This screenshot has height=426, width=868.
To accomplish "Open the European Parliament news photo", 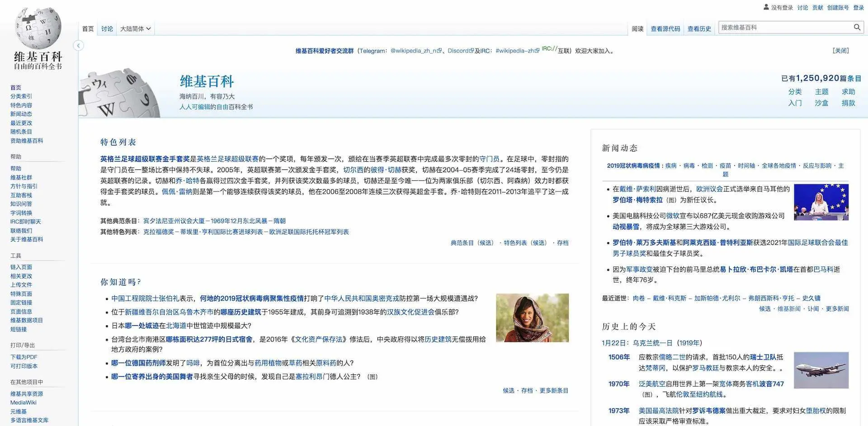I will coord(821,202).
